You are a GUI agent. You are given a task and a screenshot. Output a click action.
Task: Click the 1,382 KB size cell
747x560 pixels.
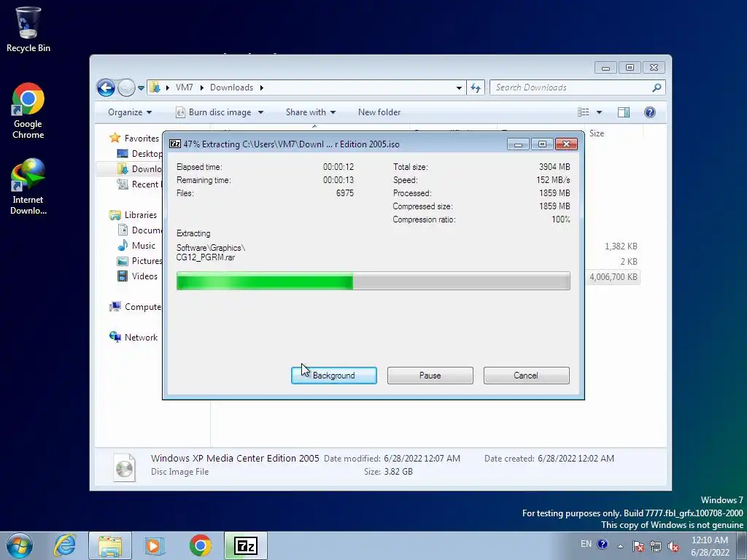[620, 246]
